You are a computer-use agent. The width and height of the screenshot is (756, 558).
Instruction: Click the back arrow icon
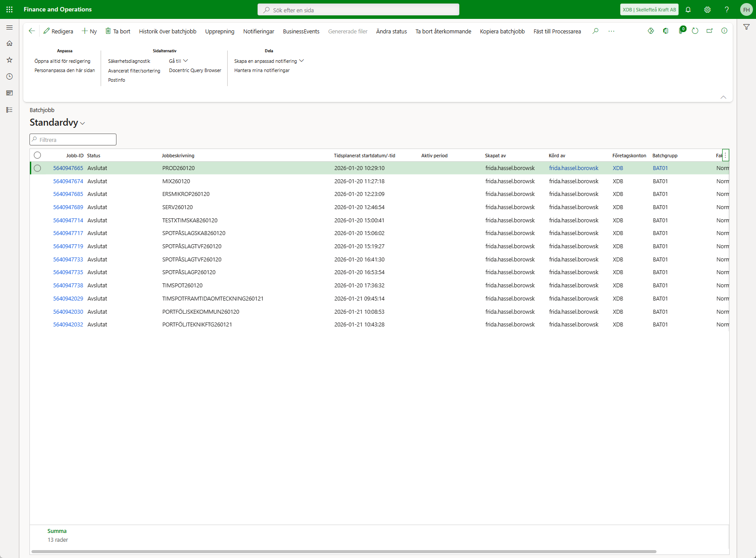pyautogui.click(x=32, y=31)
